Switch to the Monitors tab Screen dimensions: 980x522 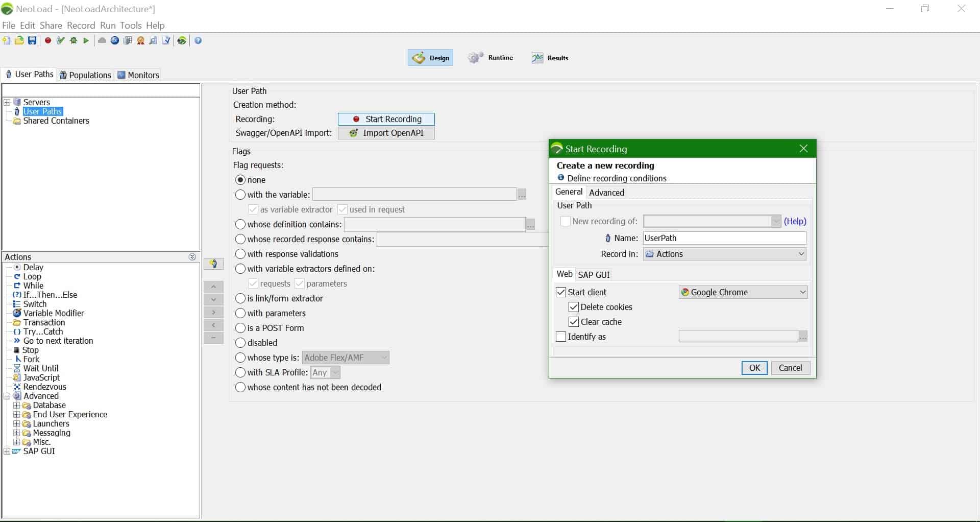pyautogui.click(x=138, y=75)
